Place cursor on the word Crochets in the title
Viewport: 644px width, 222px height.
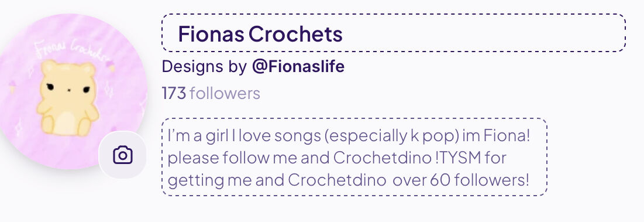(x=295, y=34)
